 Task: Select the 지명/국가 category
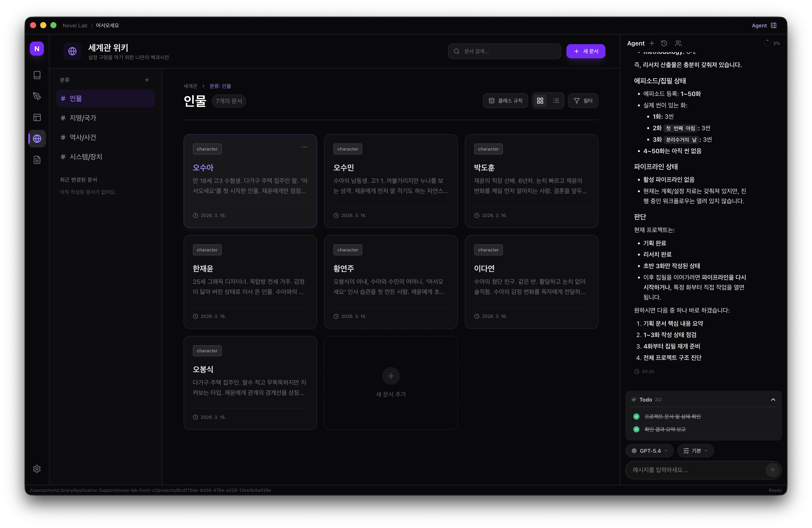[x=83, y=118]
